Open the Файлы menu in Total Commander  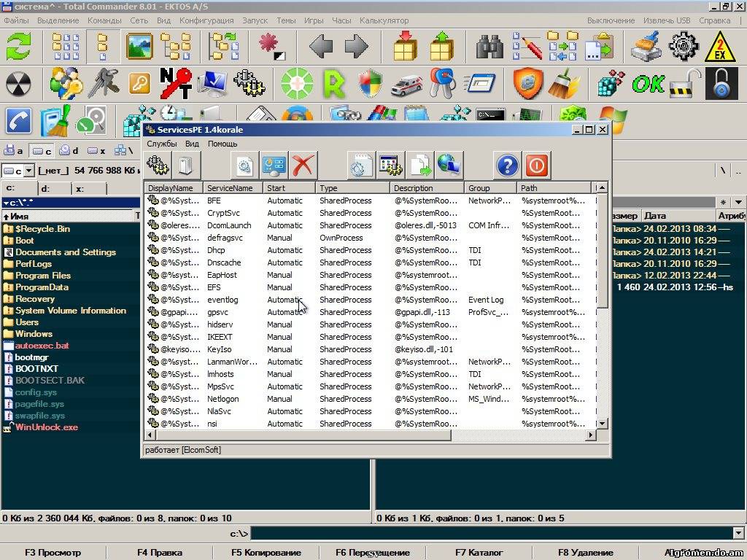pyautogui.click(x=16, y=20)
